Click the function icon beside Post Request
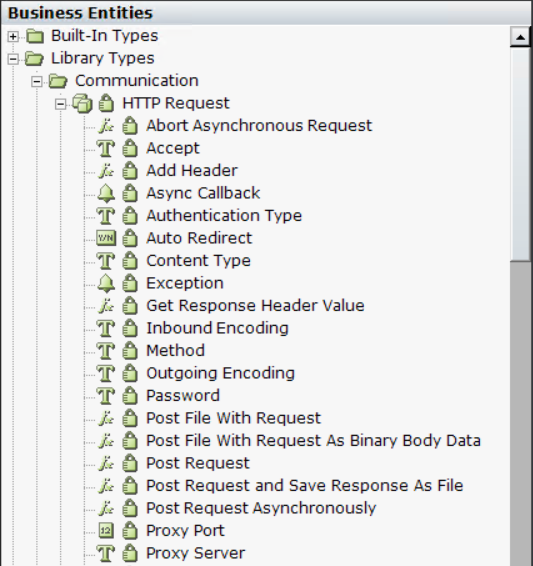The width and height of the screenshot is (533, 566). [x=106, y=463]
